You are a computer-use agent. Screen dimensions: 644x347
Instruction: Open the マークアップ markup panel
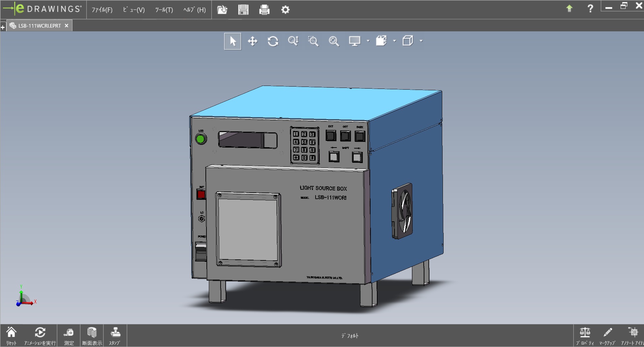coord(607,336)
